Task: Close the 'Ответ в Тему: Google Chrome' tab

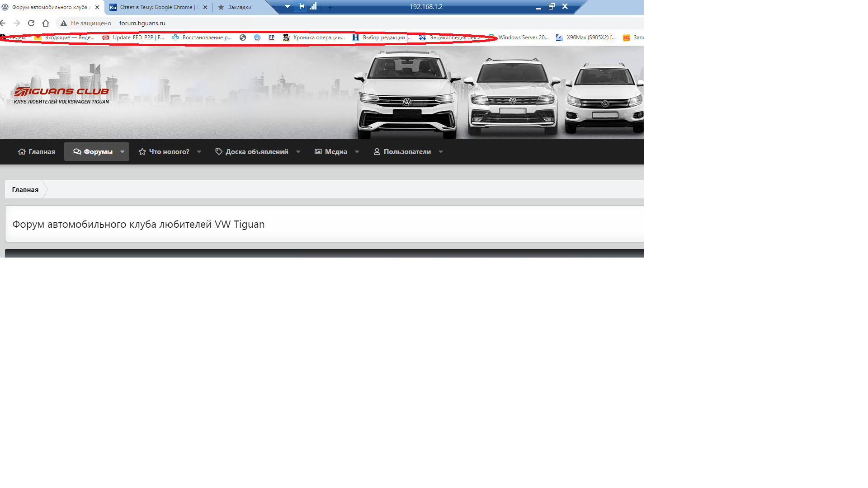Action: click(205, 7)
